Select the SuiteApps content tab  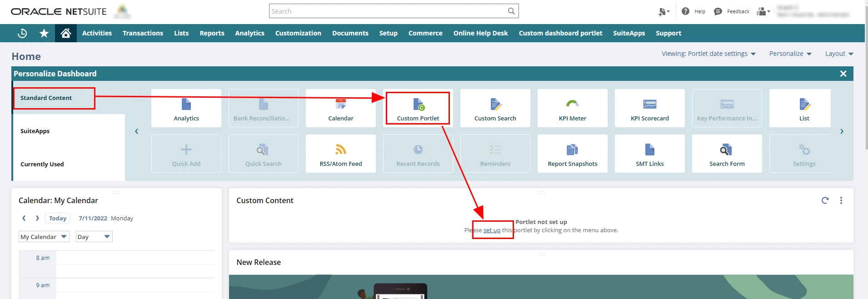35,131
